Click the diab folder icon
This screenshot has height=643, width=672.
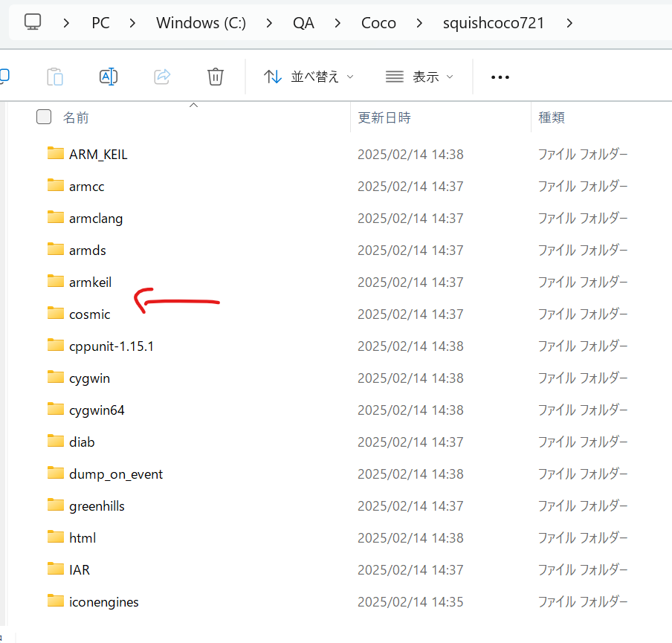click(55, 441)
